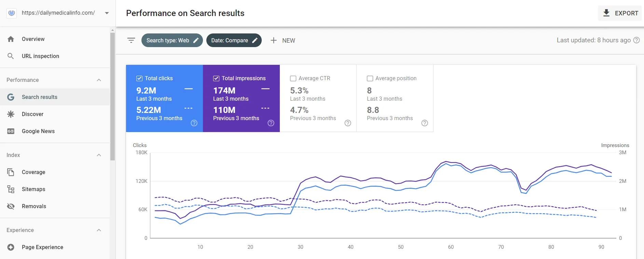Click the Last updated: 8 hours ago text
The height and width of the screenshot is (259, 644).
point(594,40)
